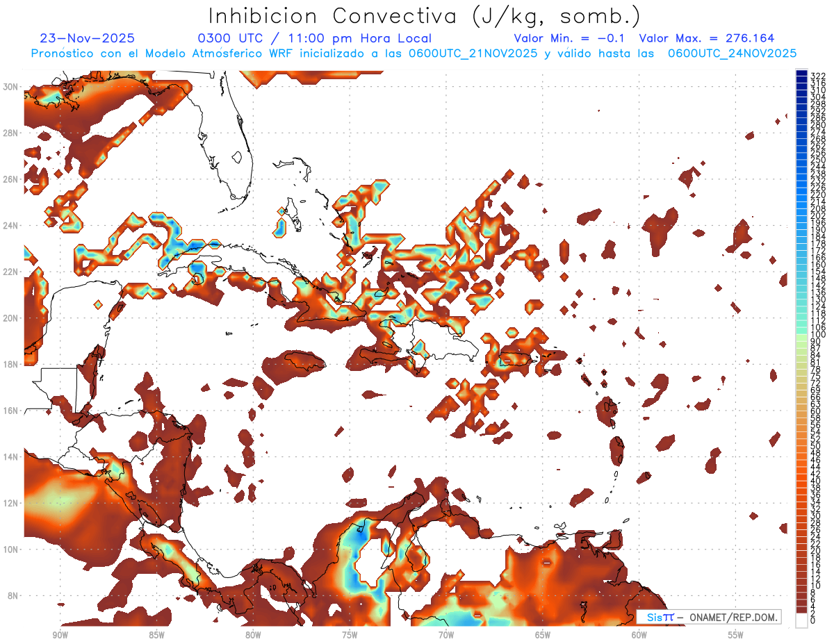Click the 70W longitude label
The image size is (834, 644).
tap(446, 635)
